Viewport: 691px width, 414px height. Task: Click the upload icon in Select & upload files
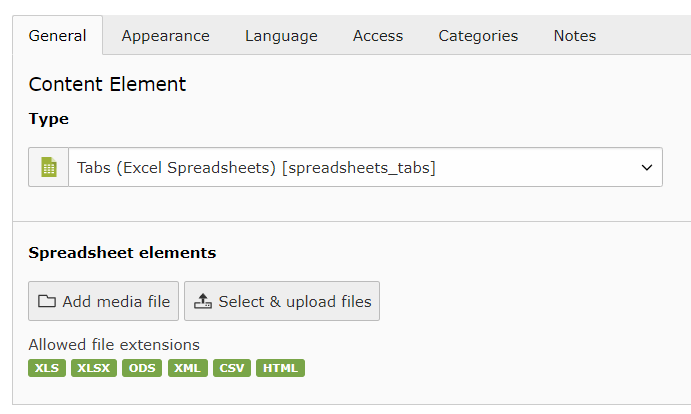coord(202,301)
